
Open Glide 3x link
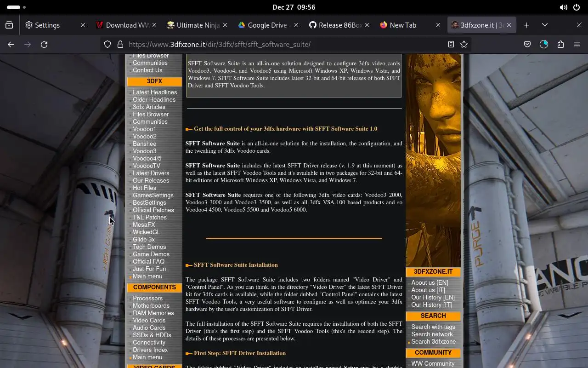144,240
